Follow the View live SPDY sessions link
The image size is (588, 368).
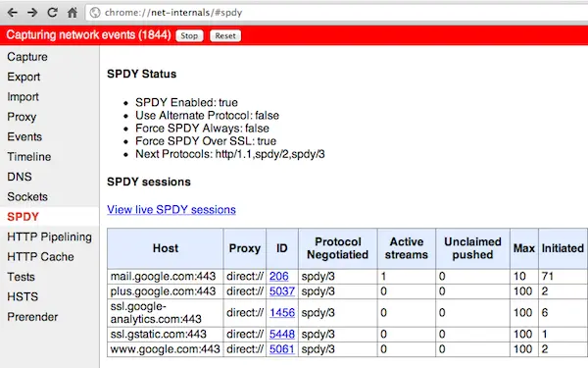click(x=171, y=209)
